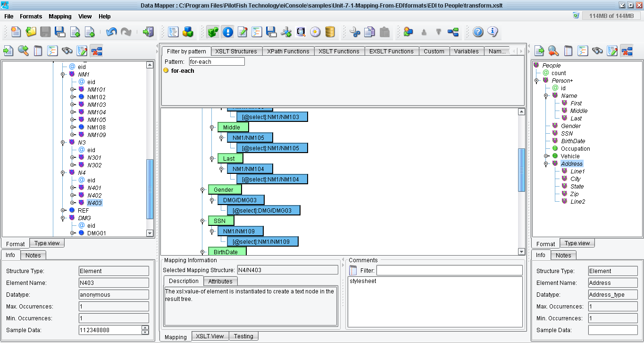Switch to the XSLT Structures tab
This screenshot has width=644, height=343.
[236, 51]
